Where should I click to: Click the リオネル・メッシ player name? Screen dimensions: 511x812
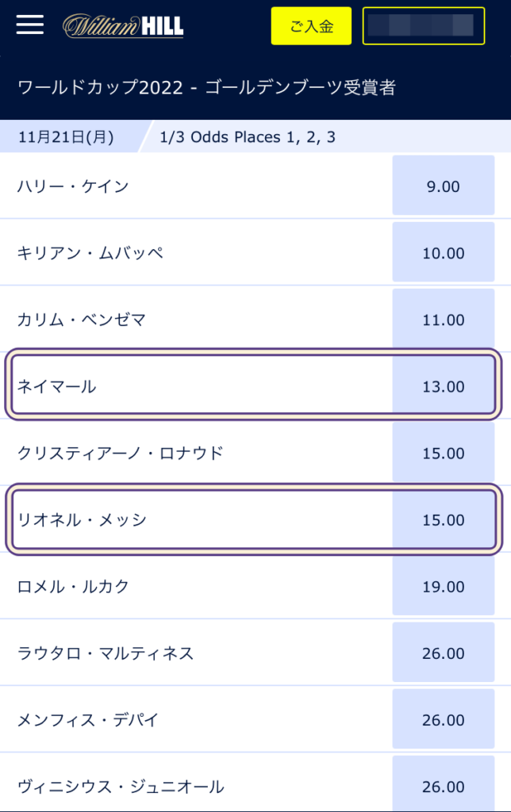(82, 520)
